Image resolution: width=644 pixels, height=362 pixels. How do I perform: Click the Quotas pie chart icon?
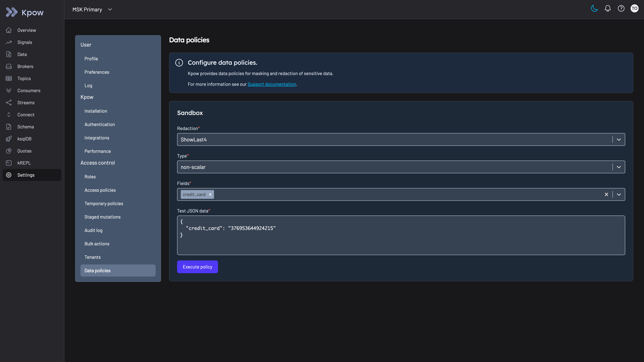pos(9,151)
